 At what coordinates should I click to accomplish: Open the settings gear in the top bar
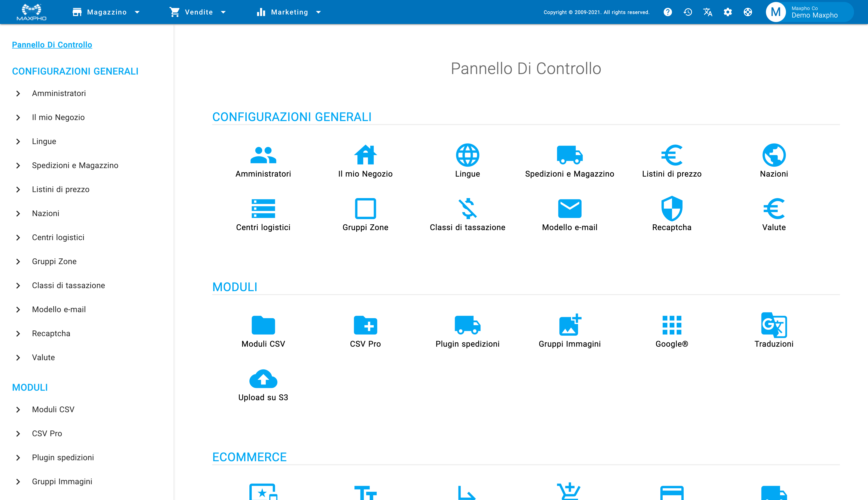point(728,12)
